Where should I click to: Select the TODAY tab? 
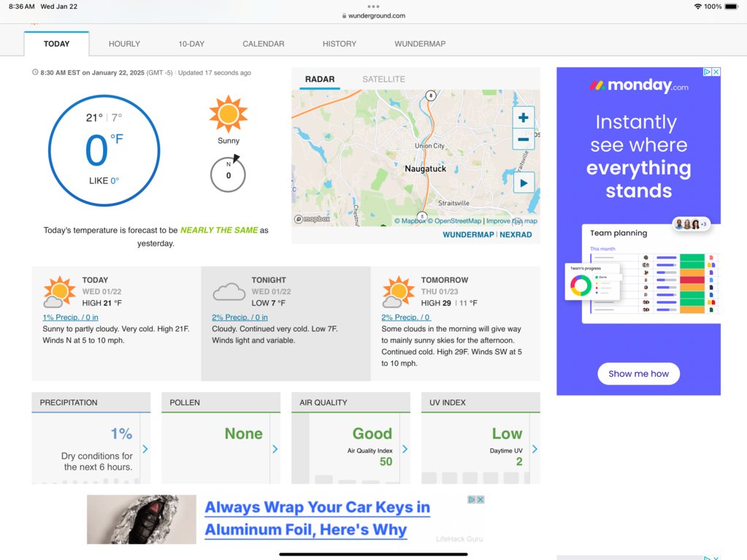57,44
